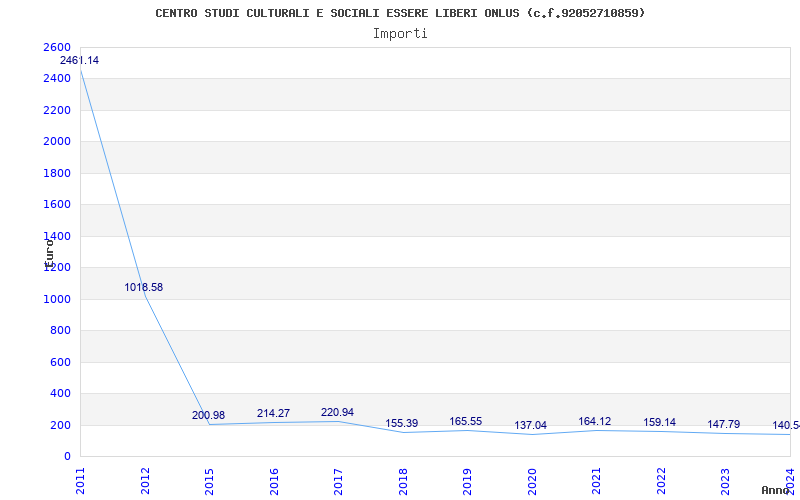Select the 220.94 value on the line

click(x=337, y=413)
